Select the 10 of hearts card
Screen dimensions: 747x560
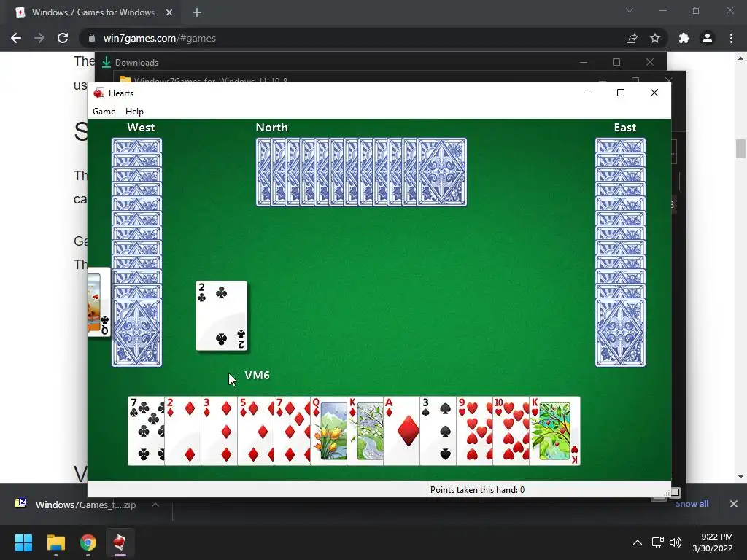pyautogui.click(x=511, y=431)
